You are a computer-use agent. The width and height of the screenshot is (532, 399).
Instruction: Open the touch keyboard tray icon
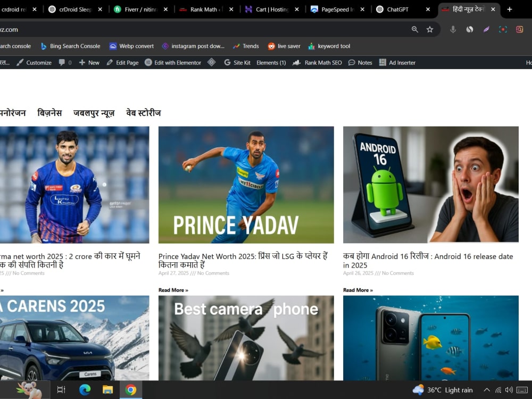[522, 390]
